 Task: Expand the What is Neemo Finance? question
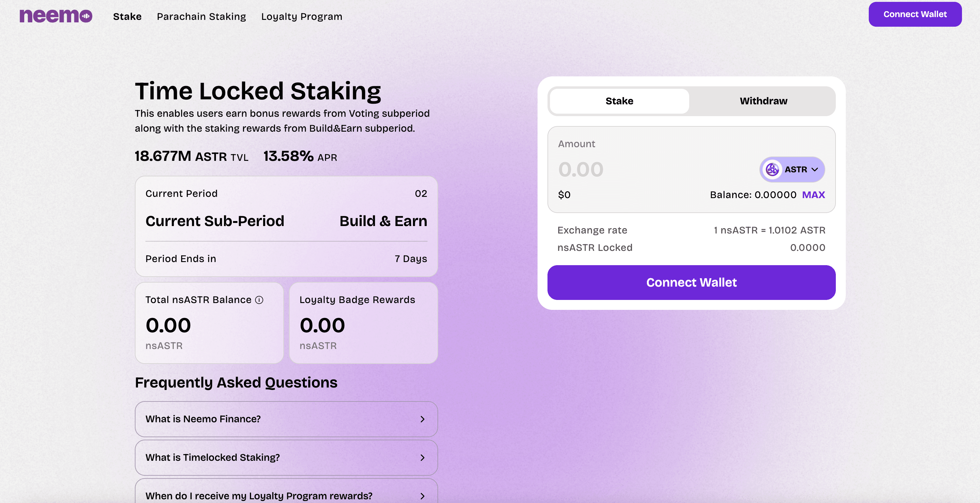coord(286,419)
